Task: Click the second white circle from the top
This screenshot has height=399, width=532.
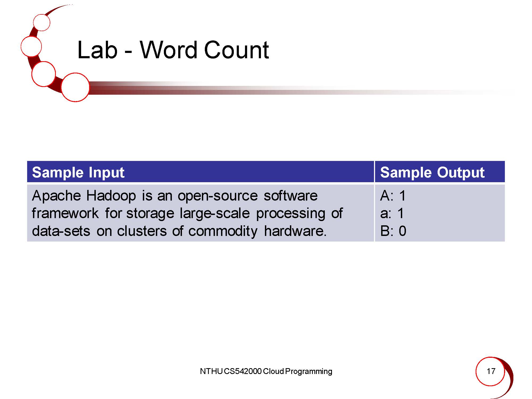Action: coord(31,47)
